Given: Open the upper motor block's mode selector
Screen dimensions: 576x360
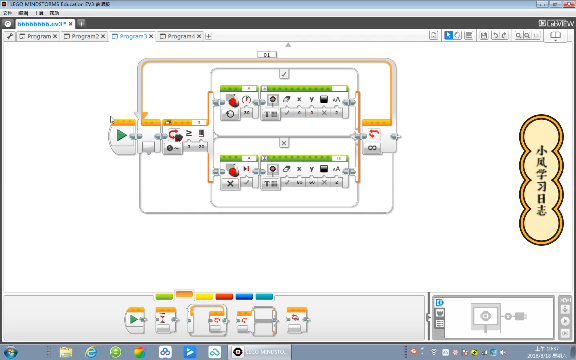Looking at the screenshot, I should (x=230, y=114).
